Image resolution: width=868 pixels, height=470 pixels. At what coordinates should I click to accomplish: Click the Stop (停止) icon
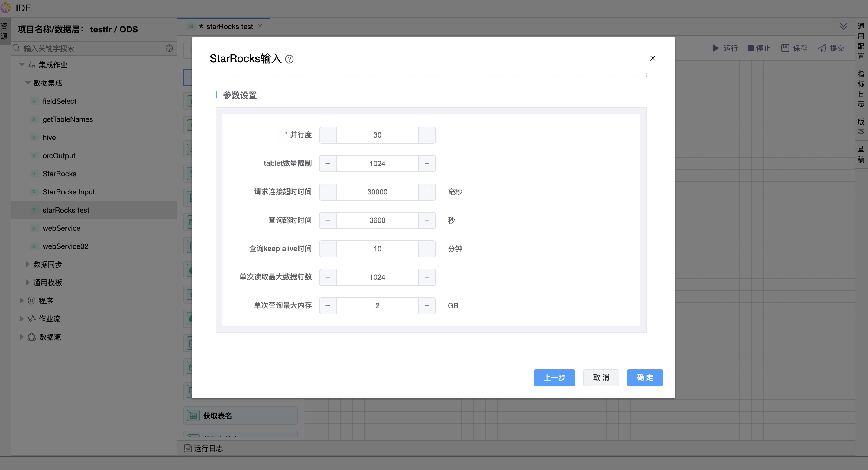click(750, 48)
